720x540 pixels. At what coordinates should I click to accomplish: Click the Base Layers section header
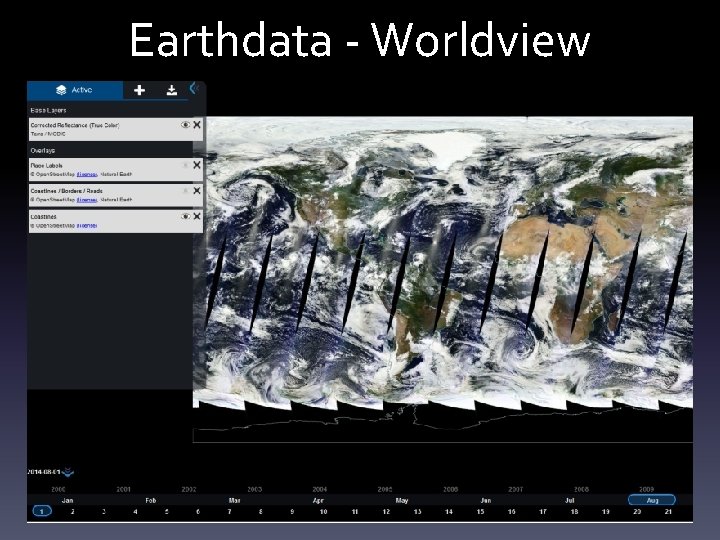tap(48, 110)
